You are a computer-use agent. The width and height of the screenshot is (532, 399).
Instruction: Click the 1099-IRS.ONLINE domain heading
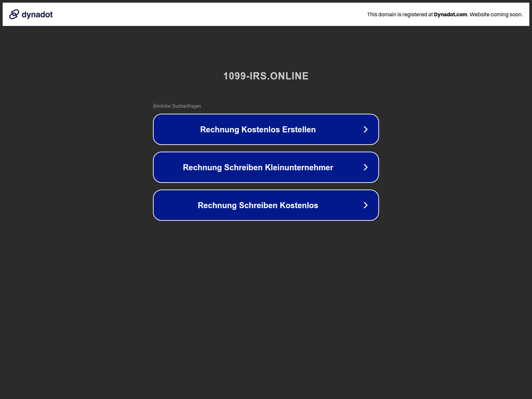coord(266,76)
